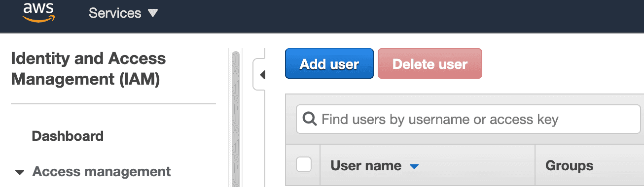Viewport: 644px width, 187px height.
Task: Sort the table by User name header
Action: pos(365,166)
